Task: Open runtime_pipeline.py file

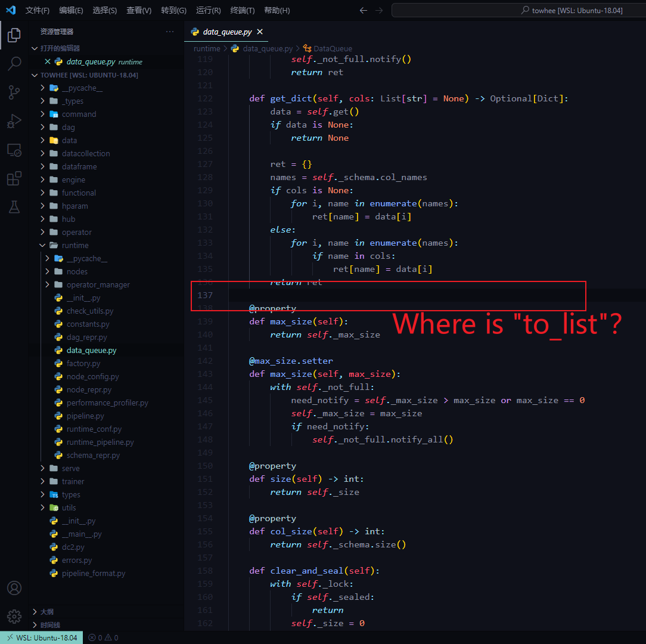Action: point(100,442)
